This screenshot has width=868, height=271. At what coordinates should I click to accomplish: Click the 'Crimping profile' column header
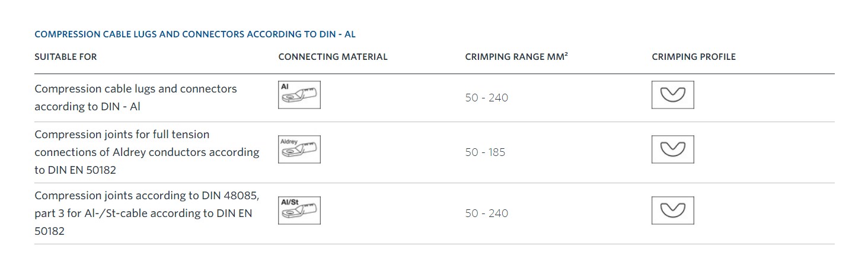tap(694, 57)
